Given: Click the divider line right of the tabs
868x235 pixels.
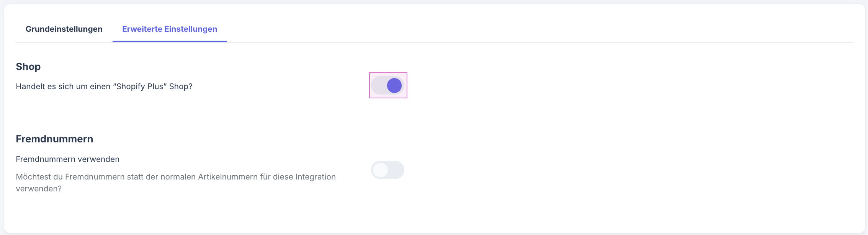Looking at the screenshot, I should pyautogui.click(x=536, y=42).
